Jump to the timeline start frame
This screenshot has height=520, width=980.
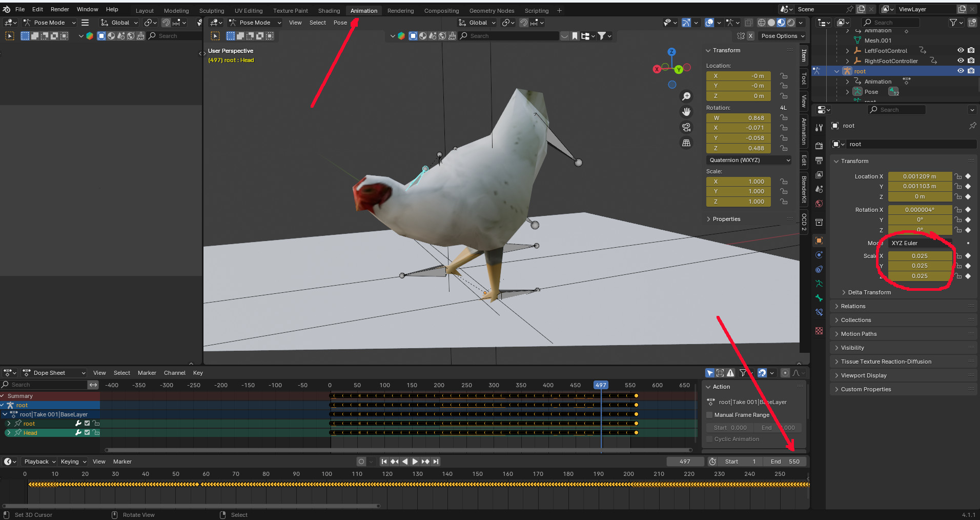click(384, 462)
